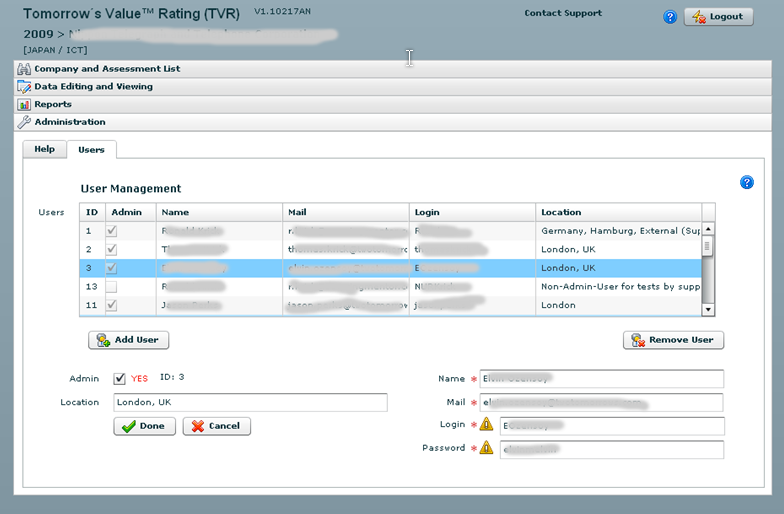Click into the Location text field

[x=250, y=402]
